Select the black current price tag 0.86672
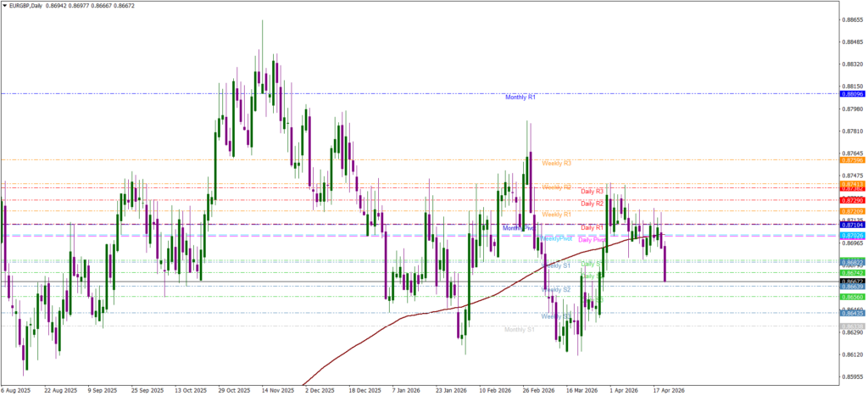 852,281
